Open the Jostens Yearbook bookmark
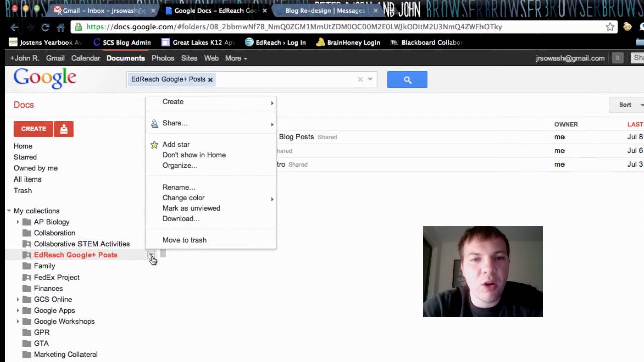This screenshot has height=362, width=644. pos(45,42)
